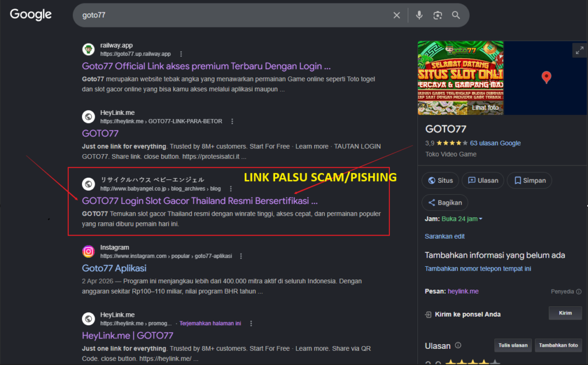Screen dimensions: 588x365
Task: Open heylink.me Pesan link
Action: (x=463, y=291)
